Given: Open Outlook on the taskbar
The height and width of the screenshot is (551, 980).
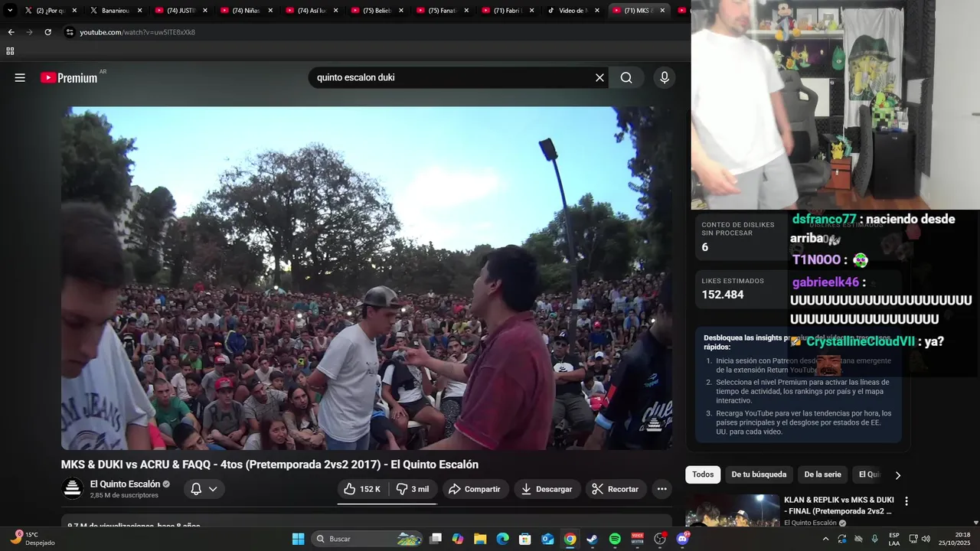Looking at the screenshot, I should (547, 539).
